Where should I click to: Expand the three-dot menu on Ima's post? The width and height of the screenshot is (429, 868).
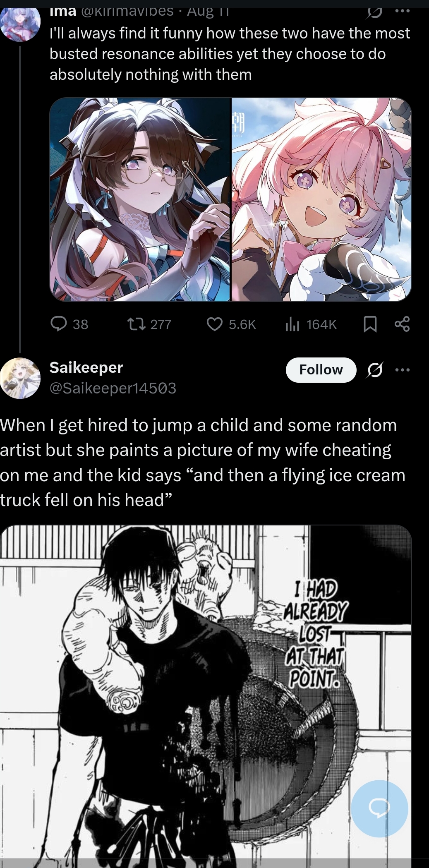(403, 11)
